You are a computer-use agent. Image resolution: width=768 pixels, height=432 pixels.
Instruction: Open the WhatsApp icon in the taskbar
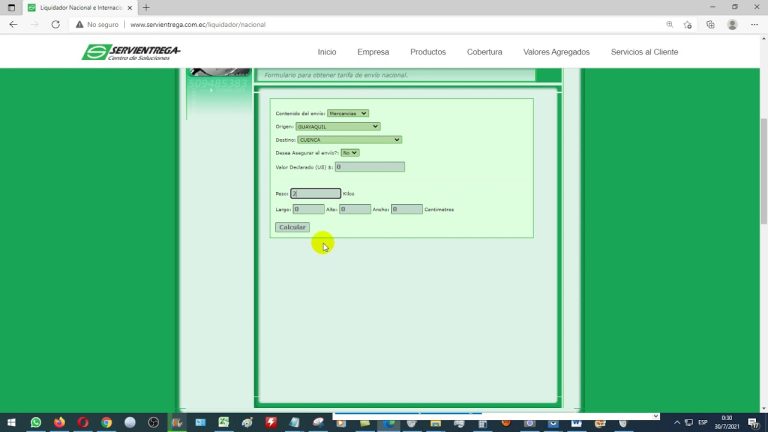tap(36, 423)
